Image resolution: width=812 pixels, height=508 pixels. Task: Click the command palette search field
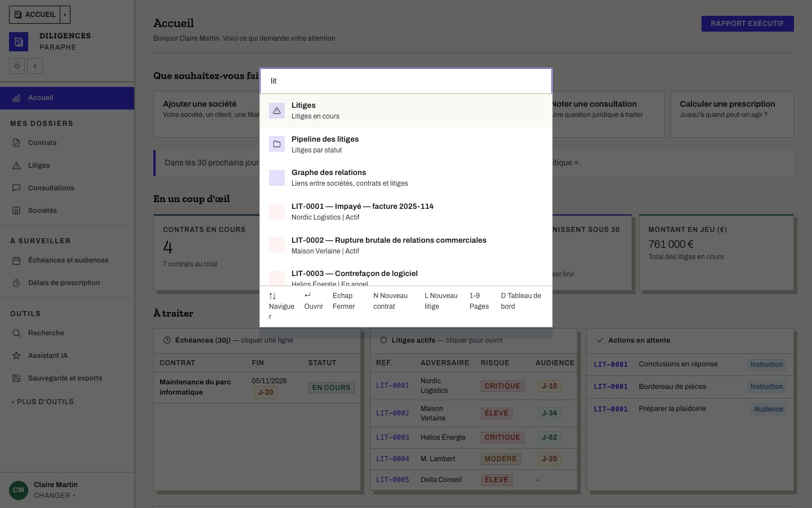click(x=406, y=81)
